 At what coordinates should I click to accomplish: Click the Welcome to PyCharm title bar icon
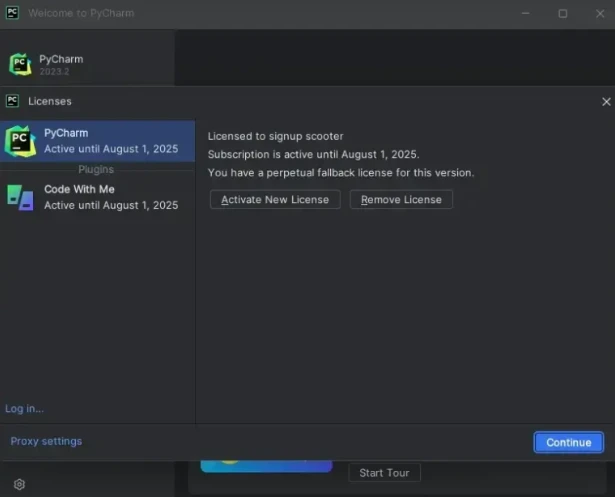point(12,13)
